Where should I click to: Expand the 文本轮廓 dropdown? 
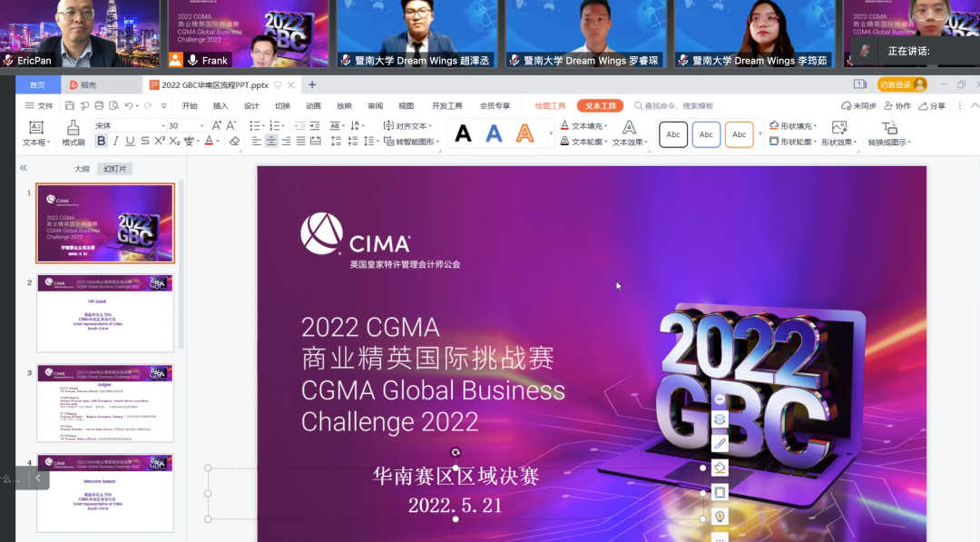[x=583, y=142]
